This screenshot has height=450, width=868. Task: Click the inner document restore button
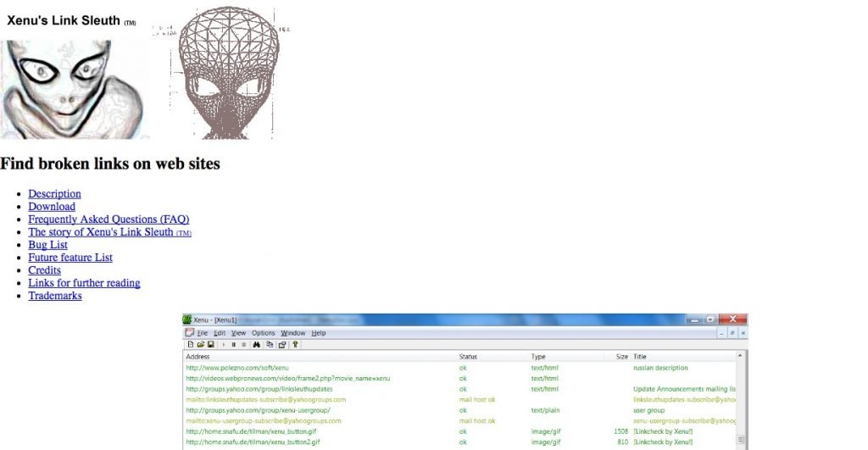coord(732,333)
